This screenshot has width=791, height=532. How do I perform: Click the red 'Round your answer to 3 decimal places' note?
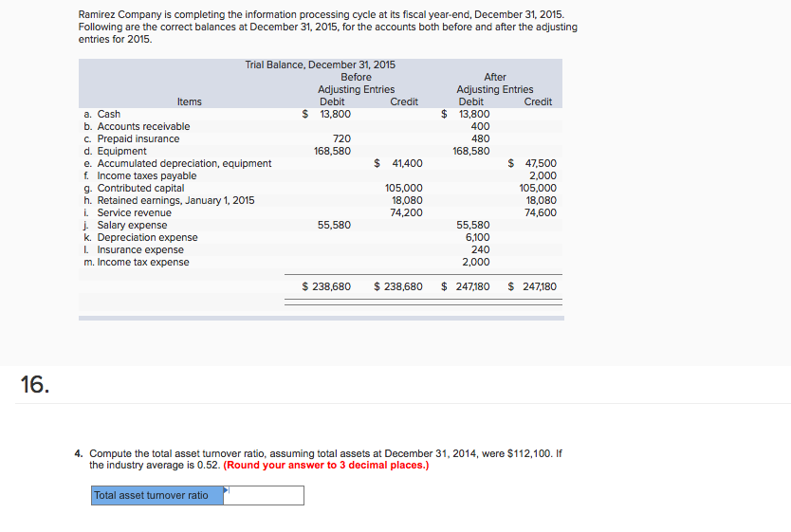(326, 465)
